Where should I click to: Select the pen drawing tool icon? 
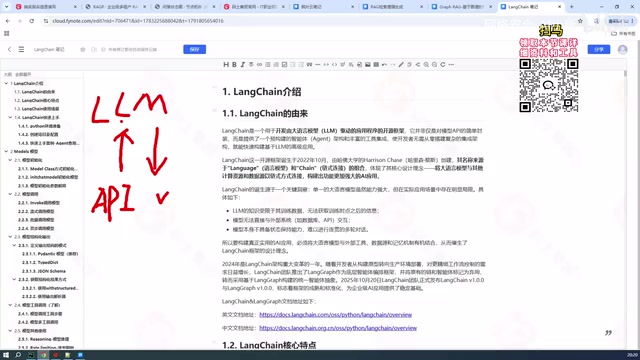(x=401, y=64)
